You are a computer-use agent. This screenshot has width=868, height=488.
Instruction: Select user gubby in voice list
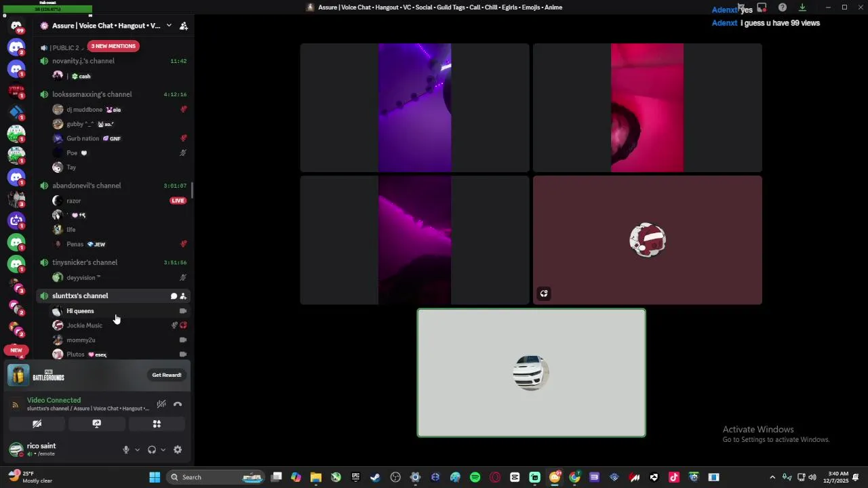pyautogui.click(x=119, y=124)
